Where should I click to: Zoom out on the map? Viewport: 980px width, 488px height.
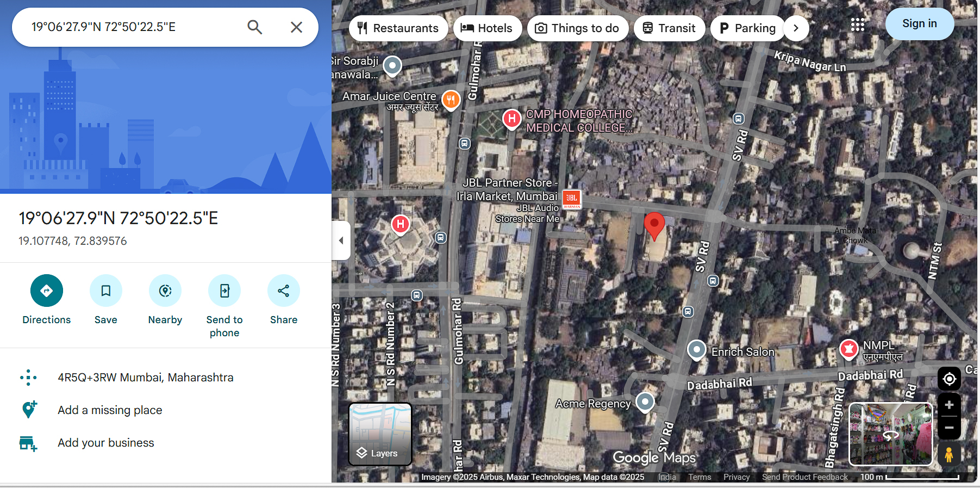[x=949, y=428]
